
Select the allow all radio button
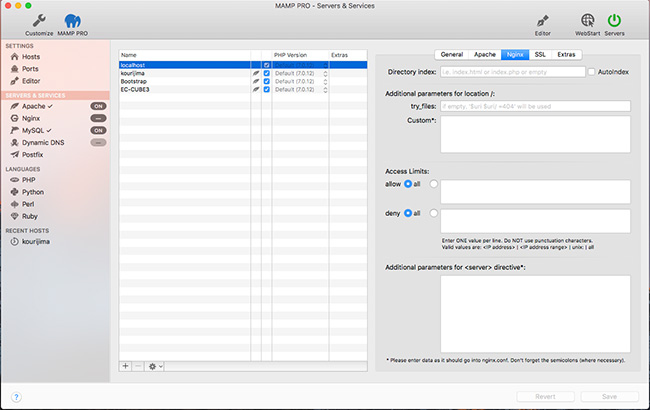point(408,184)
